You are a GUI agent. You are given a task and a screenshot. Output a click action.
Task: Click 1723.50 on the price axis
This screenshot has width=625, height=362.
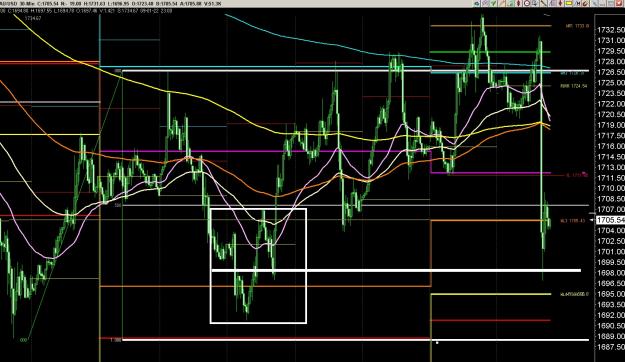point(611,93)
